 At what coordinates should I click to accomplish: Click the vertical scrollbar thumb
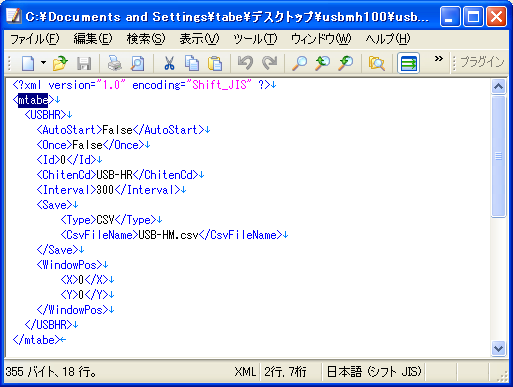(x=498, y=156)
